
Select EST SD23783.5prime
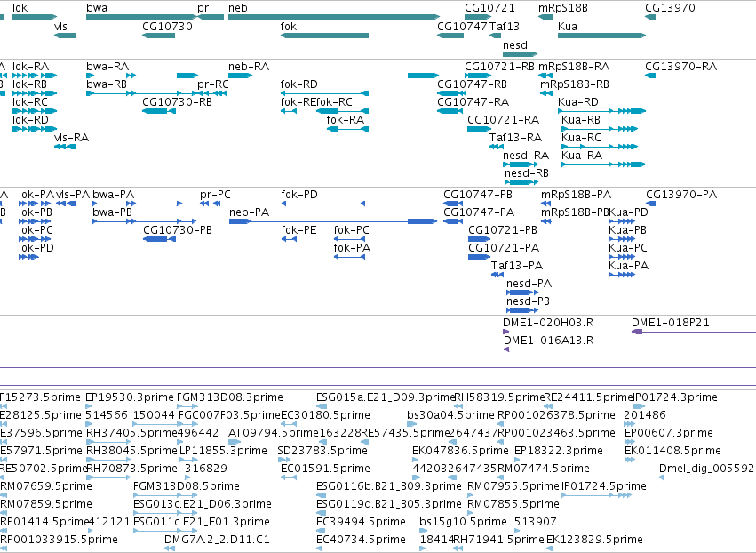322,451
